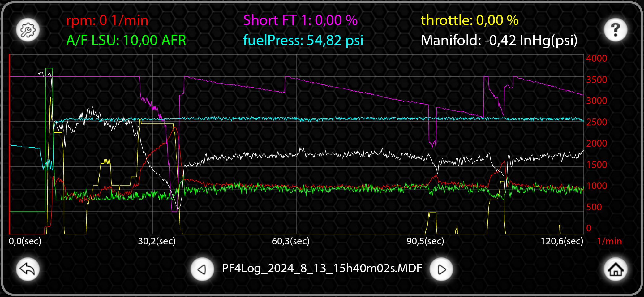This screenshot has height=297, width=644.
Task: Click the 4000 value on the rpm scale
Action: [597, 58]
